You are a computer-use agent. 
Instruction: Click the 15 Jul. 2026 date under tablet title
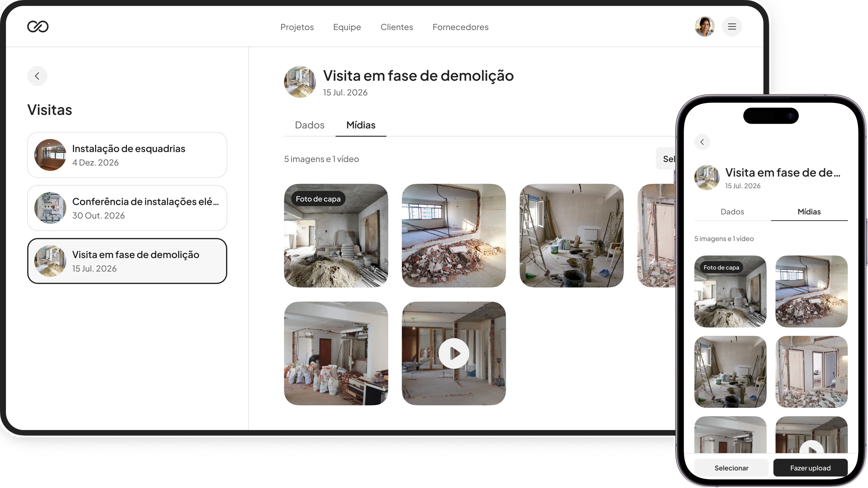tap(345, 92)
